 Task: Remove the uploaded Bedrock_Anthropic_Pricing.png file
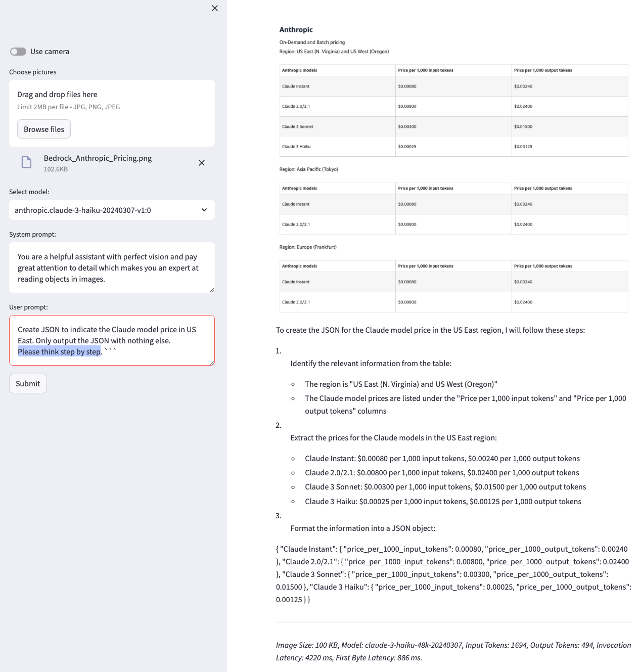click(x=202, y=163)
